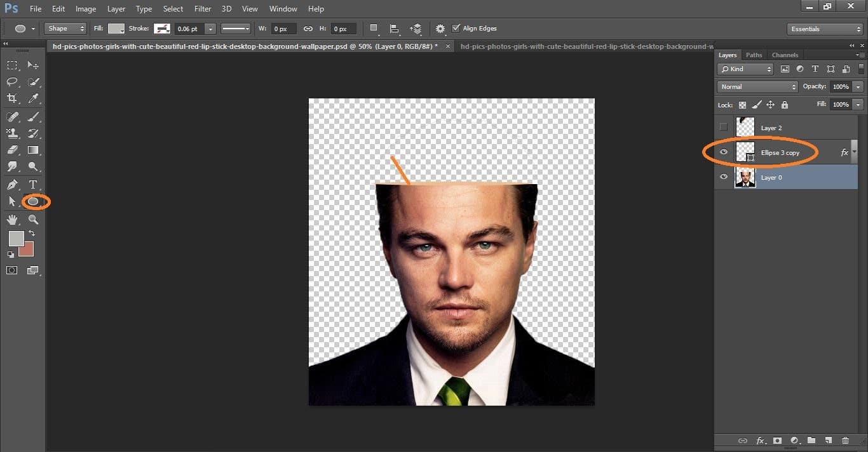Screen dimensions: 868x452
Task: Open the Filter menu
Action: 202,8
